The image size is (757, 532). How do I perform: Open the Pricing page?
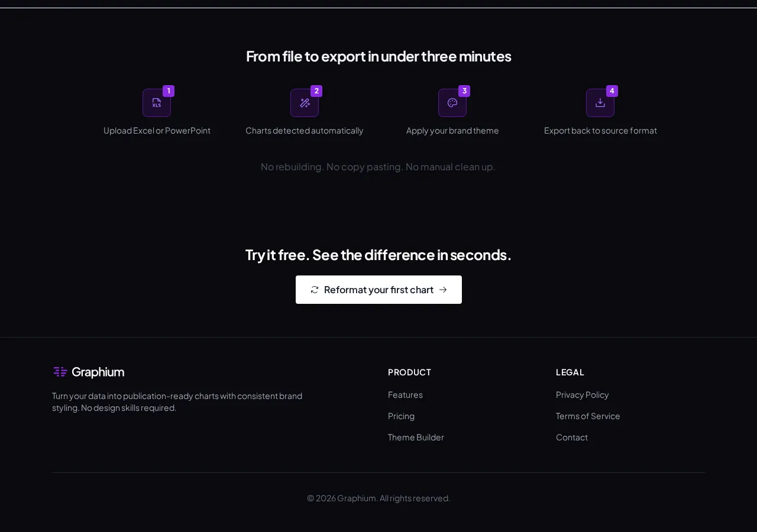[x=401, y=416]
